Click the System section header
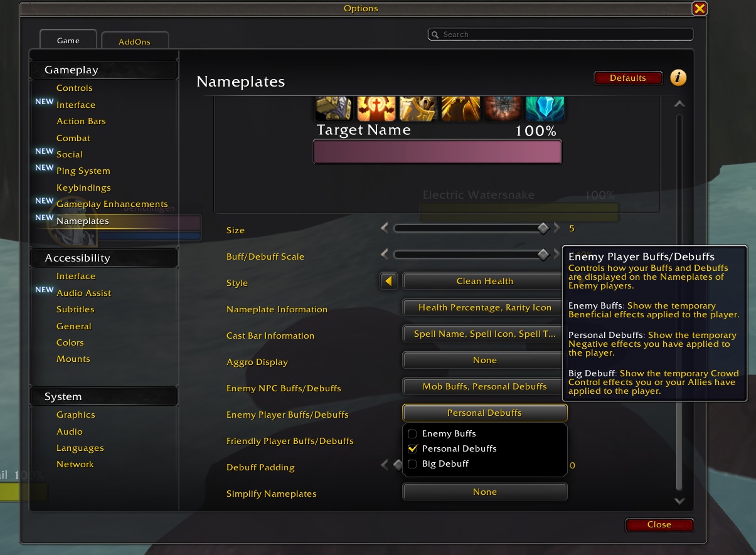The width and height of the screenshot is (756, 555). (104, 396)
